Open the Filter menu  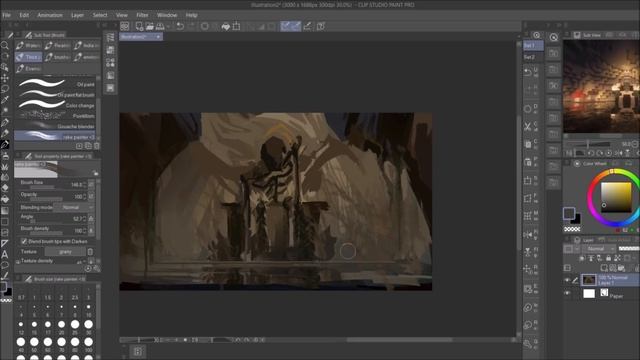coord(142,15)
